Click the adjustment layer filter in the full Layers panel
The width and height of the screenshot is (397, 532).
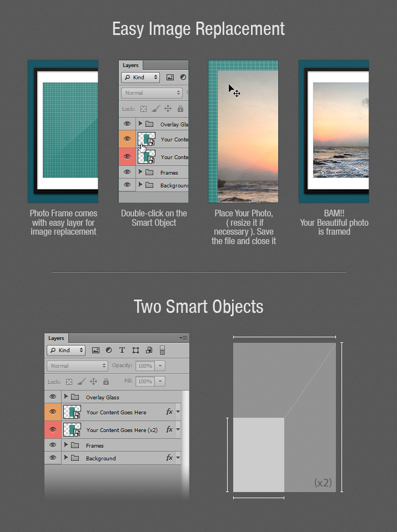[109, 350]
